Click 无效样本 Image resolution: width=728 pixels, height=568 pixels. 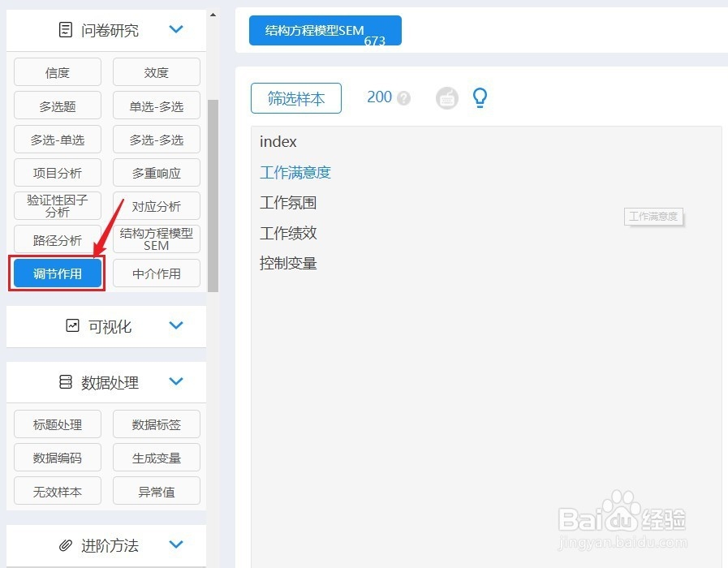click(x=58, y=491)
